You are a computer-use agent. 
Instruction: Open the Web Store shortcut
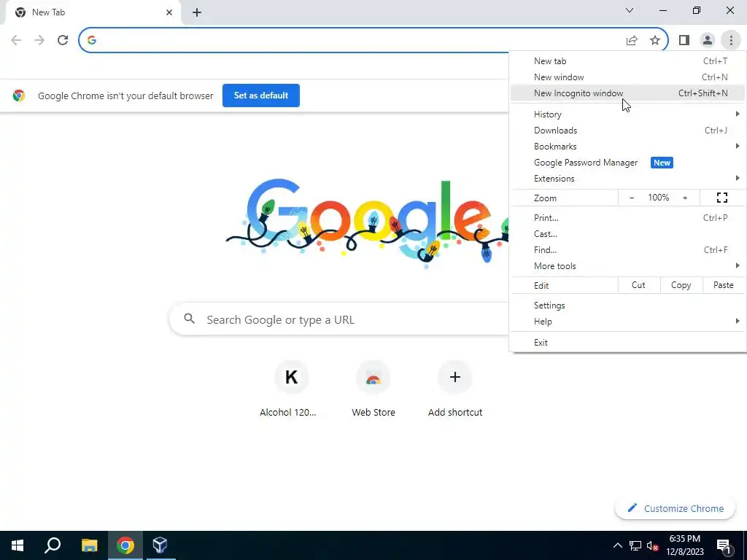coord(373,389)
